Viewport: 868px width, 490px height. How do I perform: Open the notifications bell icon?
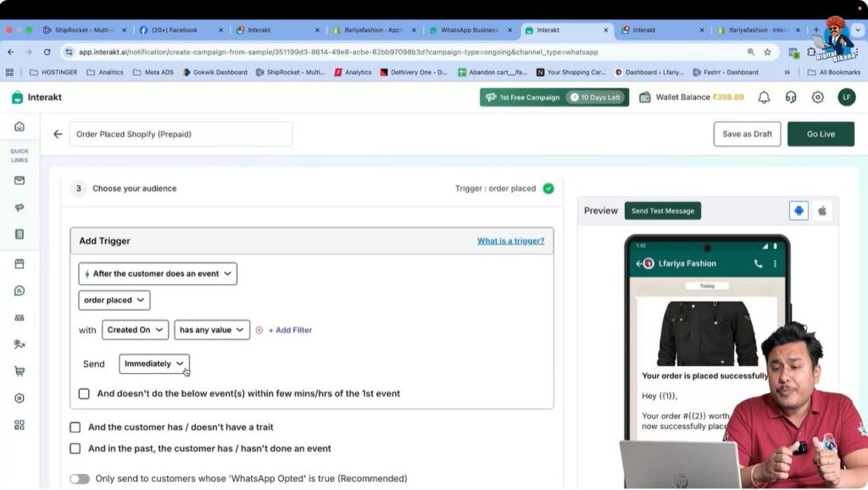pyautogui.click(x=764, y=97)
